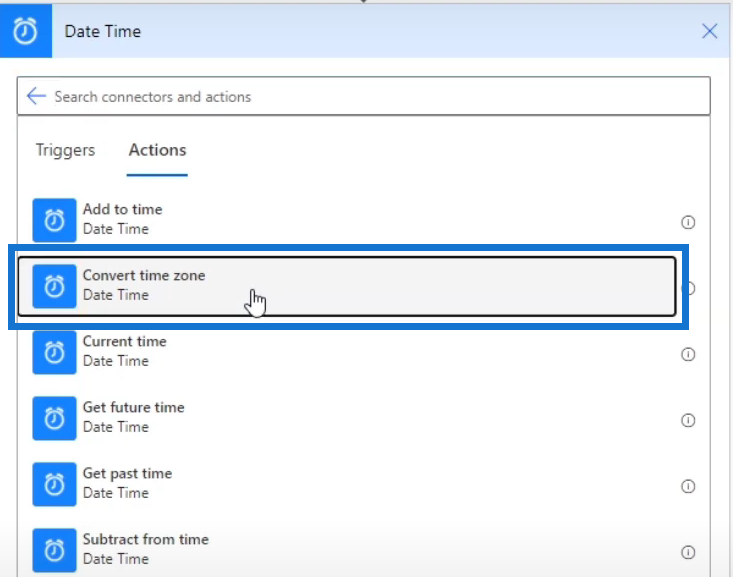Show info for Get future time
This screenshot has height=577, width=733.
click(688, 420)
